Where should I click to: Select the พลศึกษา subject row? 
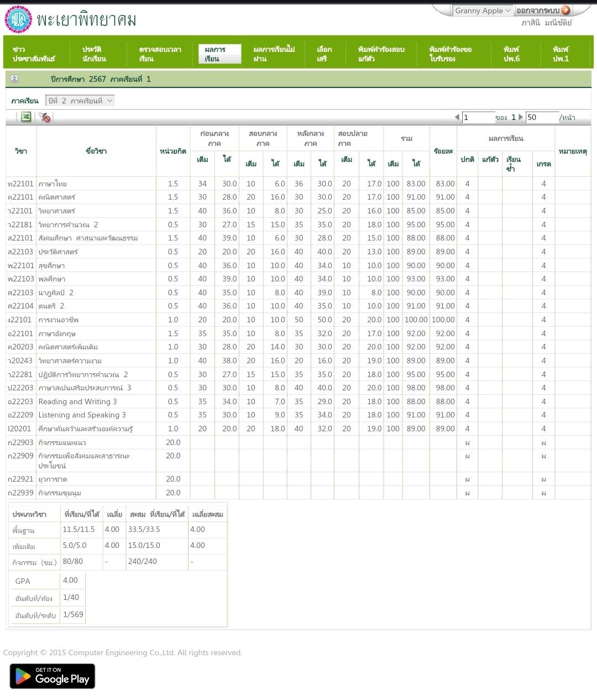pos(298,279)
